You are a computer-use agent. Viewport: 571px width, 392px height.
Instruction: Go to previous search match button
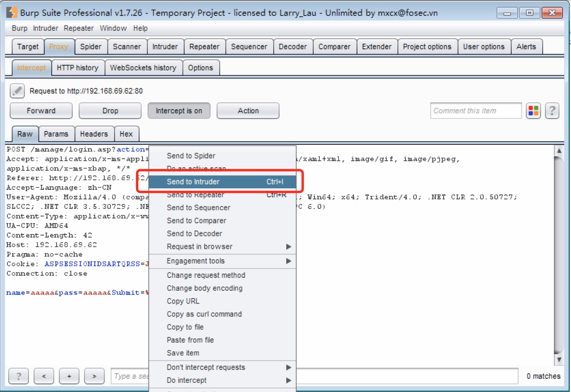point(44,376)
